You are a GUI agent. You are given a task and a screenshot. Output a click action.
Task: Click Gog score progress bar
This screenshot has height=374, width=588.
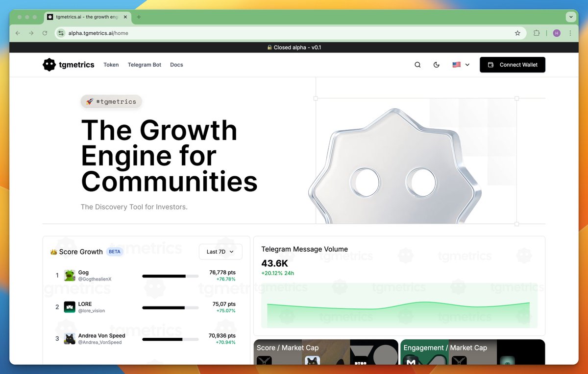pos(171,276)
